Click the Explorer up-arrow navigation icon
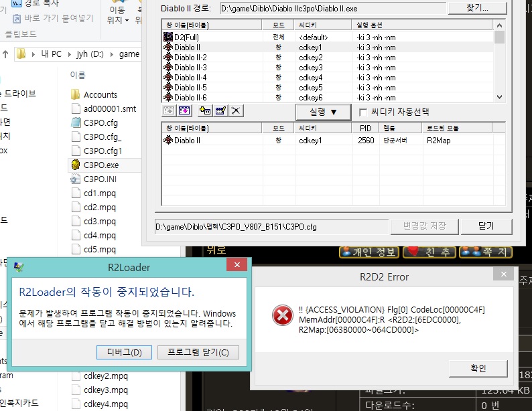This screenshot has height=411, width=532. (5, 54)
